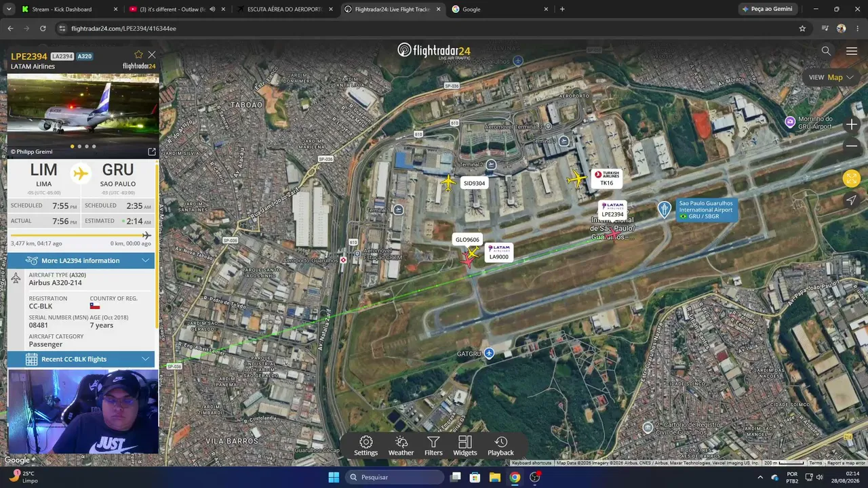
Task: Open the aircraft photo external link icon
Action: click(x=152, y=152)
